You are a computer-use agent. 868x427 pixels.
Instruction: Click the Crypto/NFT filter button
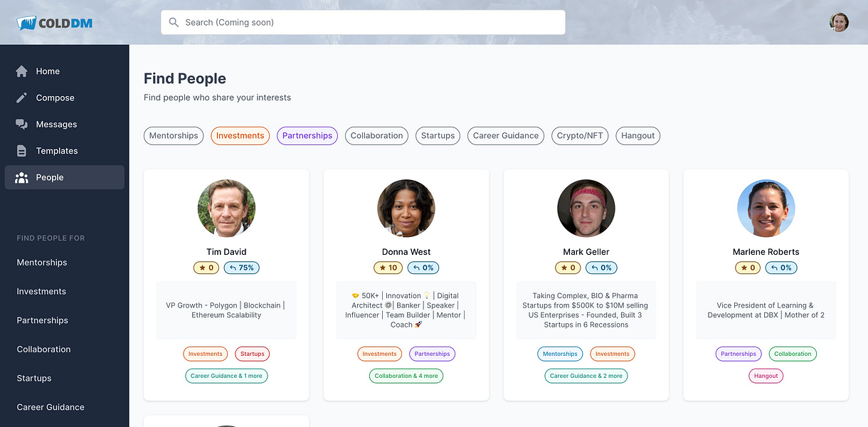[580, 136]
